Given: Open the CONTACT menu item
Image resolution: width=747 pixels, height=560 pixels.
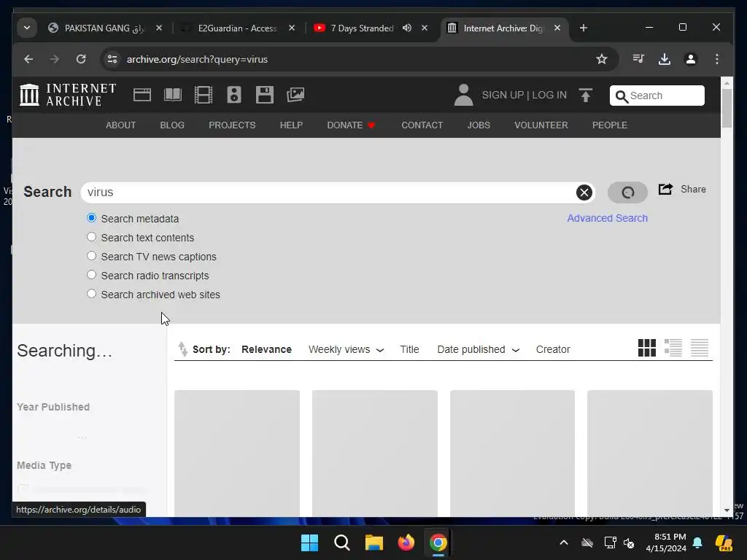Looking at the screenshot, I should click(422, 125).
